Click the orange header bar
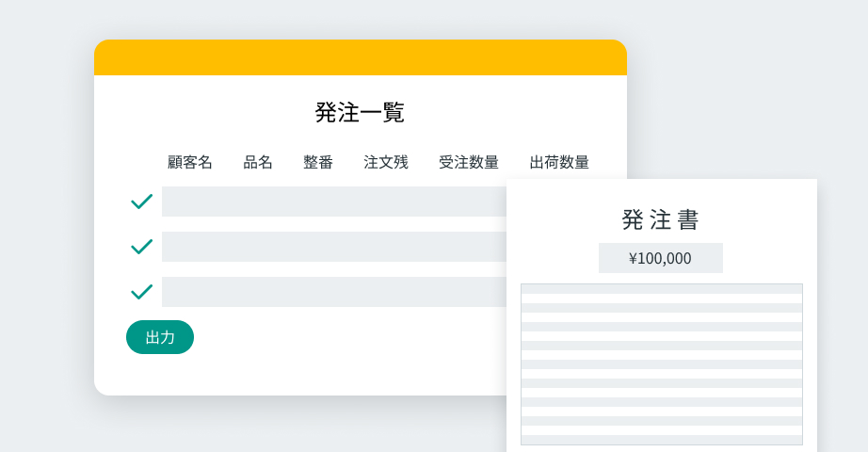 tap(360, 57)
